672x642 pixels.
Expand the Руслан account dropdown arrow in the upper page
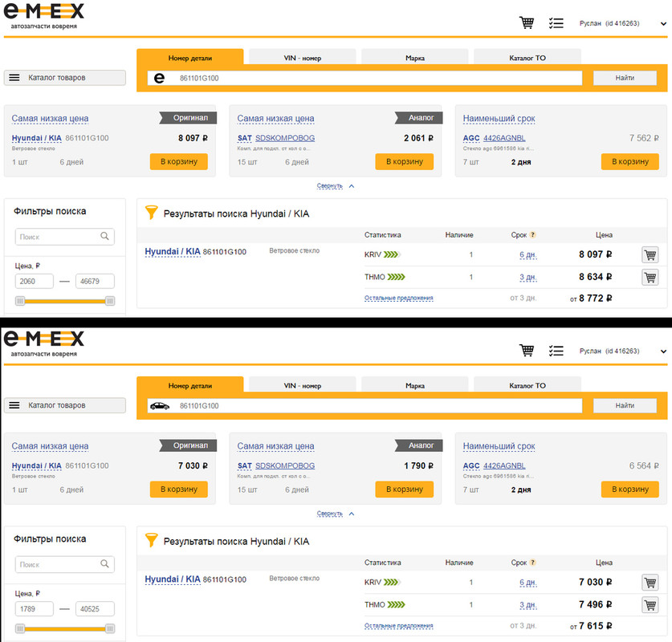tap(663, 24)
